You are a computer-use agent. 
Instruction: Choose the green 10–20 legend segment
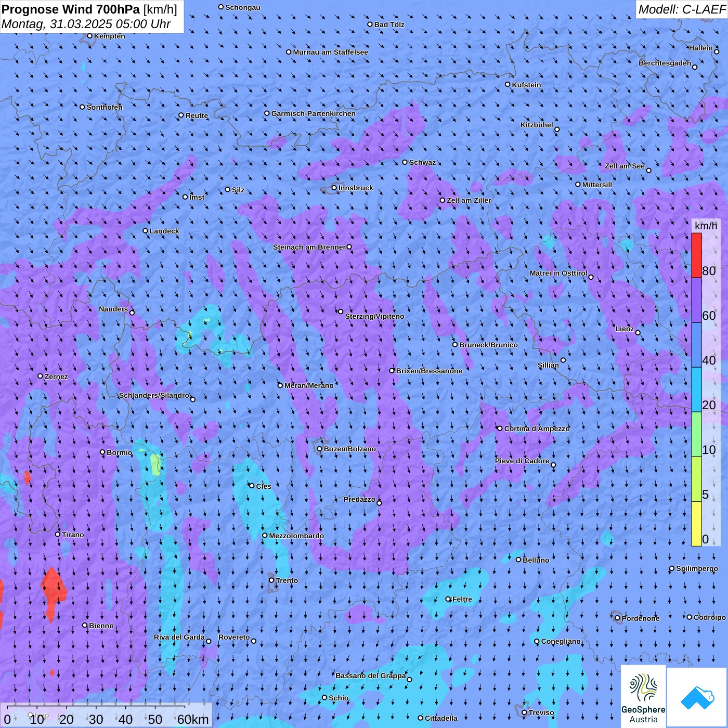(x=696, y=435)
